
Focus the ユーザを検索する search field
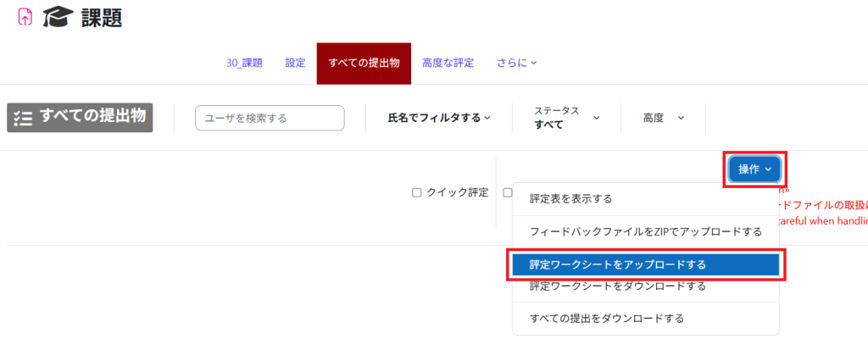(x=270, y=118)
